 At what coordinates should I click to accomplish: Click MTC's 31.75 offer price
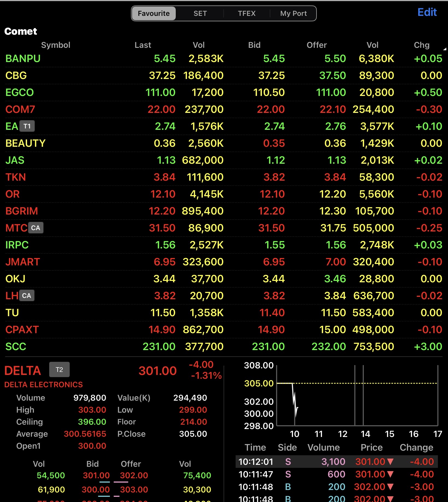coord(333,228)
